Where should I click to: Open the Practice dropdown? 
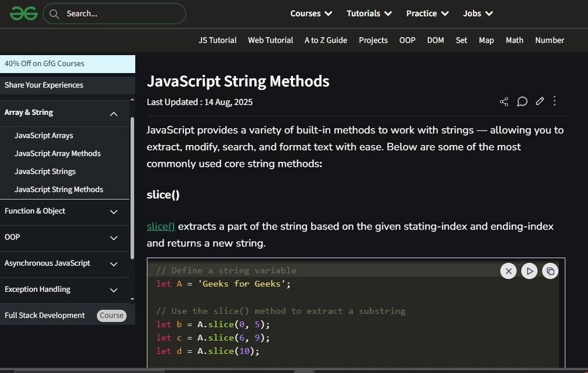427,13
